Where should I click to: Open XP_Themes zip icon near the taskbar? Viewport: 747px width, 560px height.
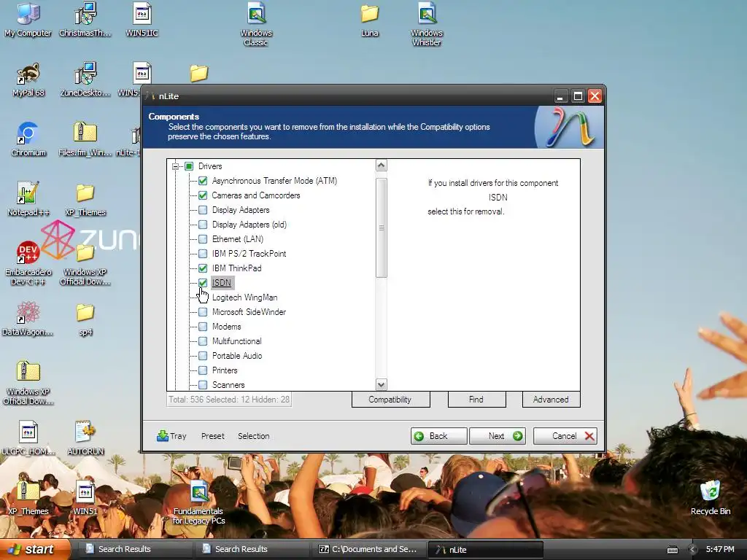point(28,497)
